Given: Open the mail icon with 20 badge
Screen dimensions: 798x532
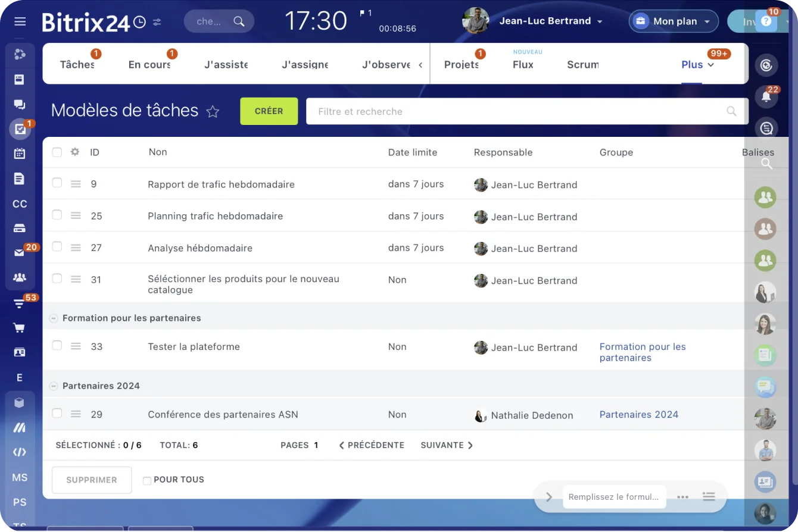Looking at the screenshot, I should pos(20,253).
